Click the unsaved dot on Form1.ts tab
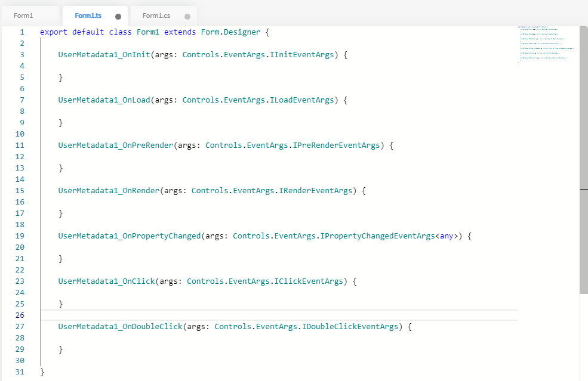Image resolution: width=588 pixels, height=381 pixels. click(x=118, y=17)
